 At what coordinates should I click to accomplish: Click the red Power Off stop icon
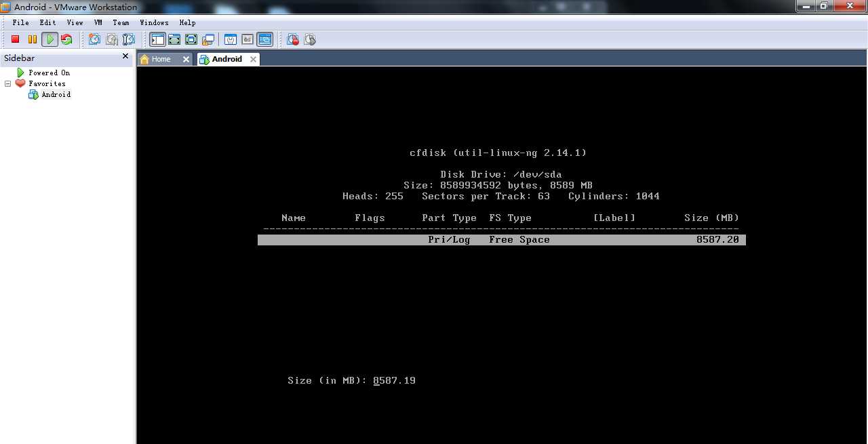pos(15,39)
